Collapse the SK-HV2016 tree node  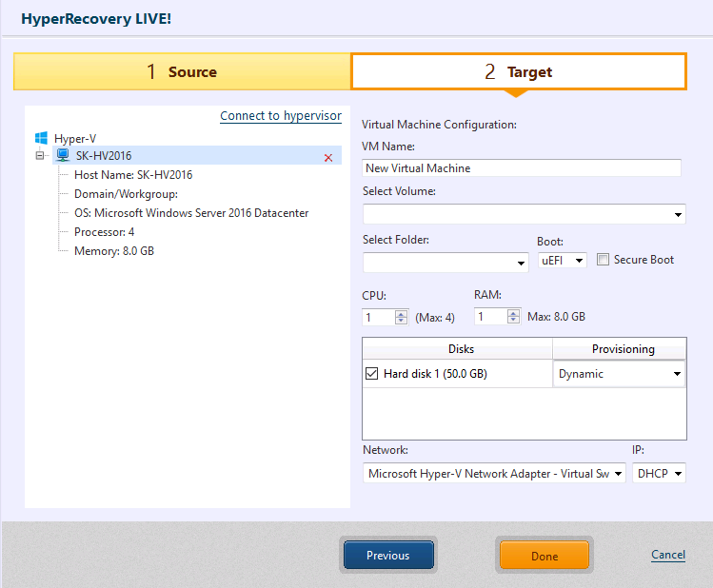40,156
